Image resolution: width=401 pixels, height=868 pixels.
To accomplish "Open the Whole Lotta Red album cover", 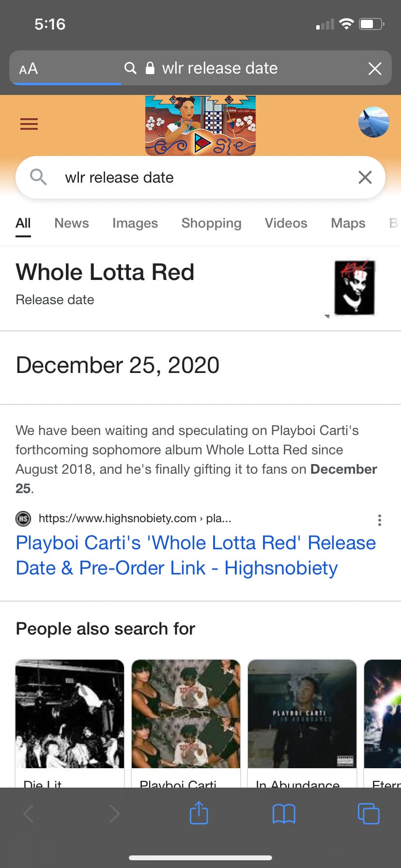I will [x=355, y=288].
